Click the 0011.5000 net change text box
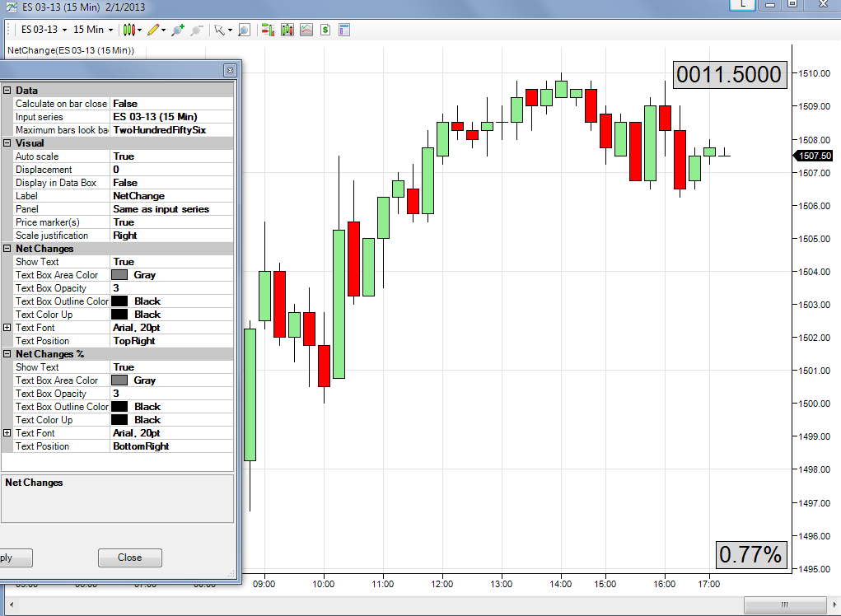841x616 pixels. coord(730,74)
